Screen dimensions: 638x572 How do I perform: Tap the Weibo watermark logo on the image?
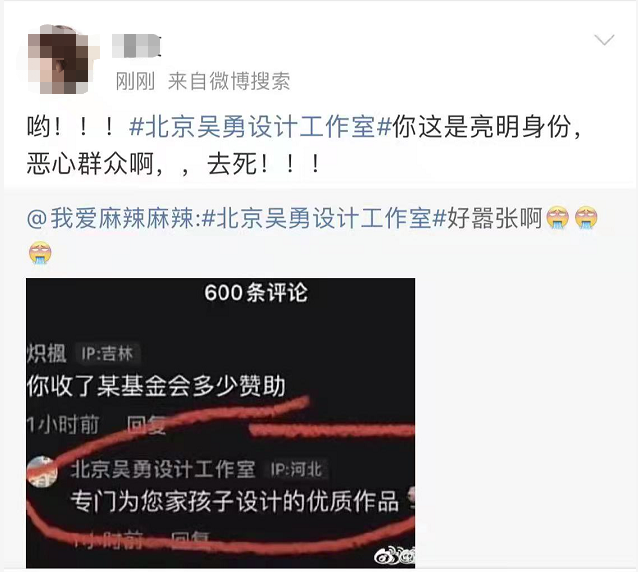click(x=393, y=556)
